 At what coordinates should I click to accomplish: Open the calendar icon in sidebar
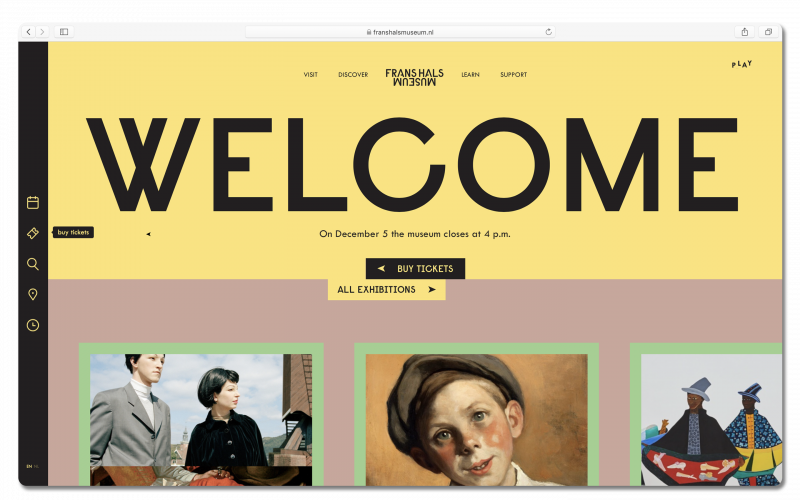click(x=33, y=203)
